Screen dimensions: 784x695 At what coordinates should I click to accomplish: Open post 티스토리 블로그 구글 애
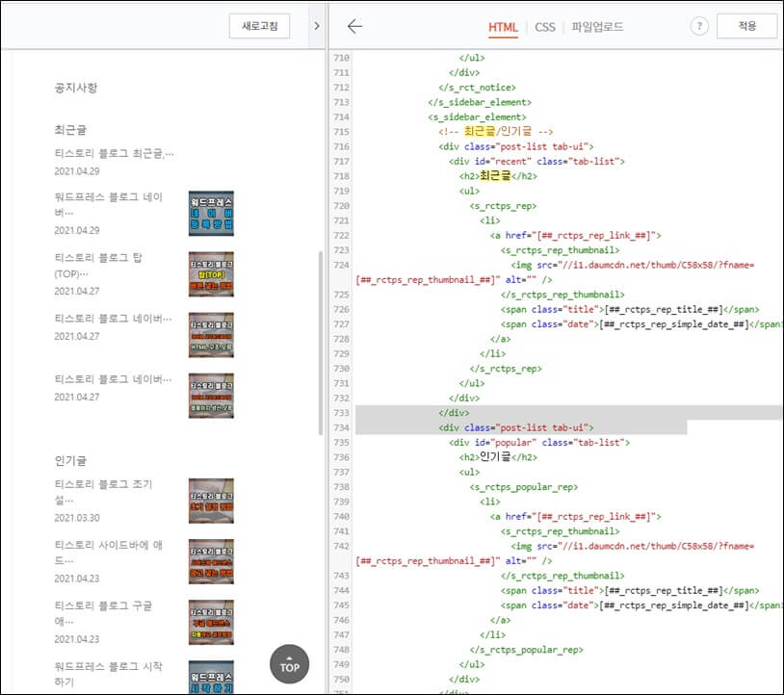pyautogui.click(x=103, y=613)
